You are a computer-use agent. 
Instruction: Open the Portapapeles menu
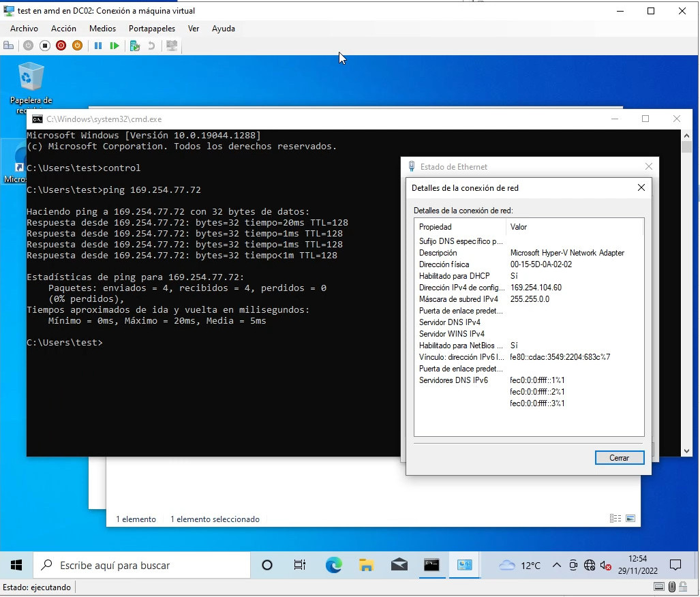click(x=152, y=29)
